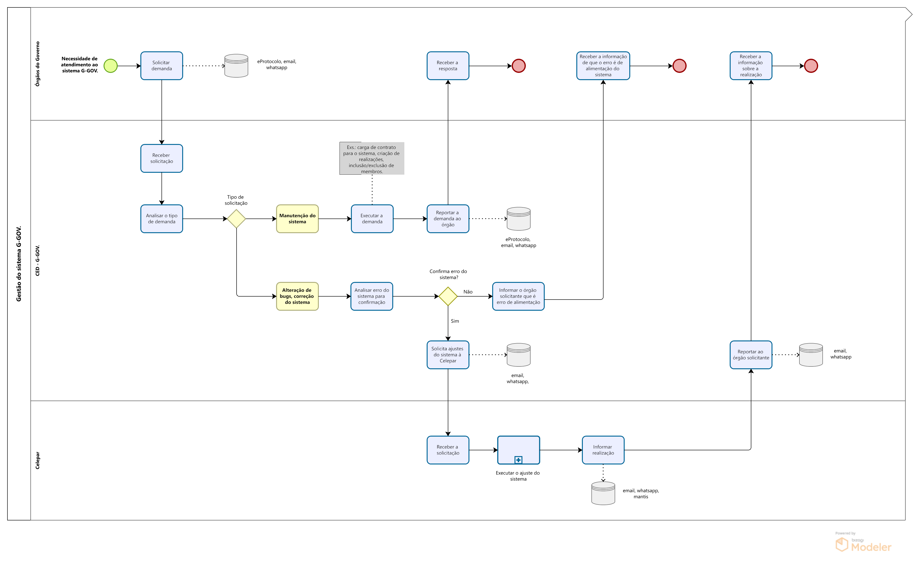Select the 'Celepar' lane label
This screenshot has height=588, width=917.
(37, 461)
